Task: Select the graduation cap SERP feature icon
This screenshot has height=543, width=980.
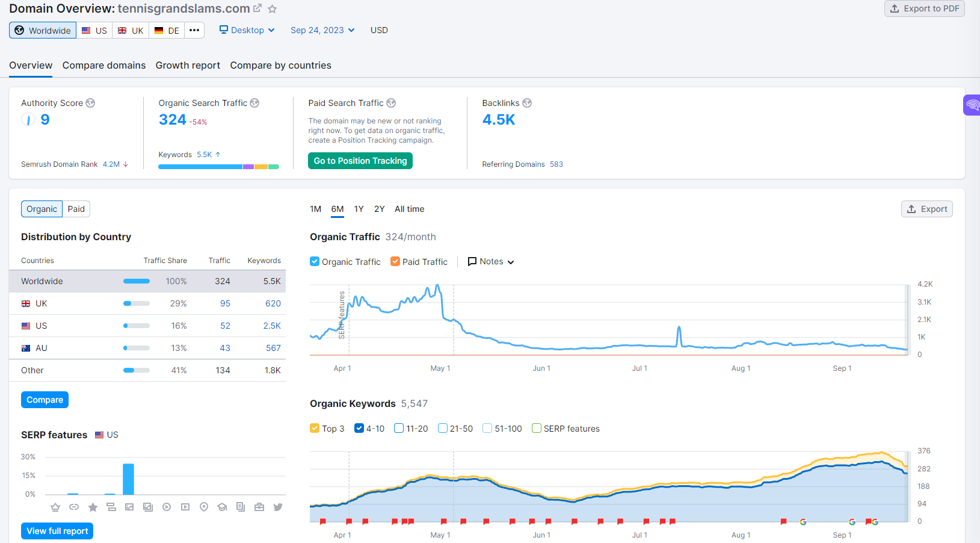Action: point(222,507)
